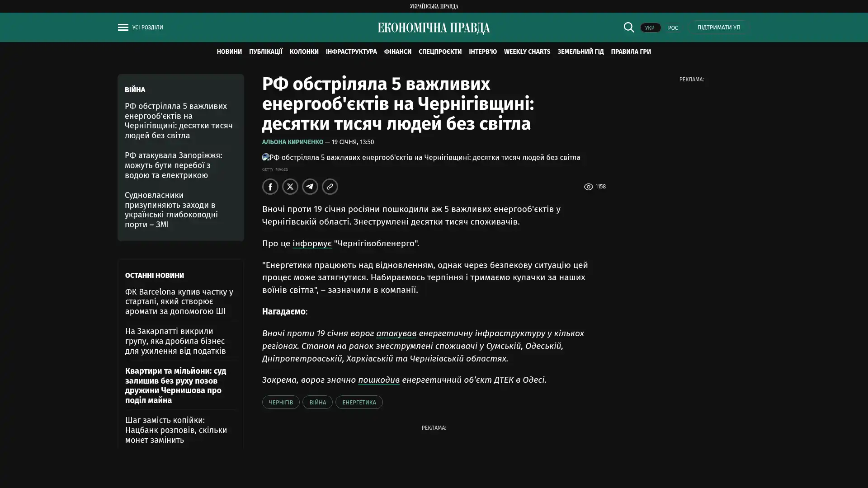
Task: Select the Енергетика tag
Action: [x=359, y=402]
